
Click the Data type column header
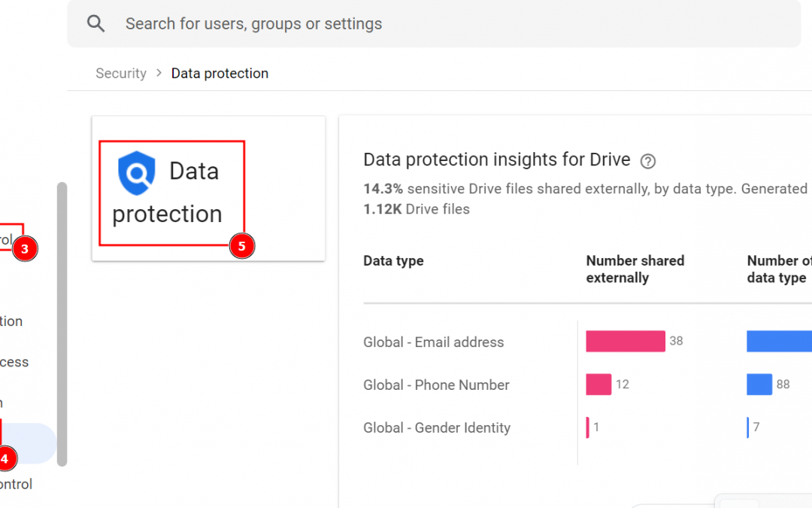click(x=393, y=260)
